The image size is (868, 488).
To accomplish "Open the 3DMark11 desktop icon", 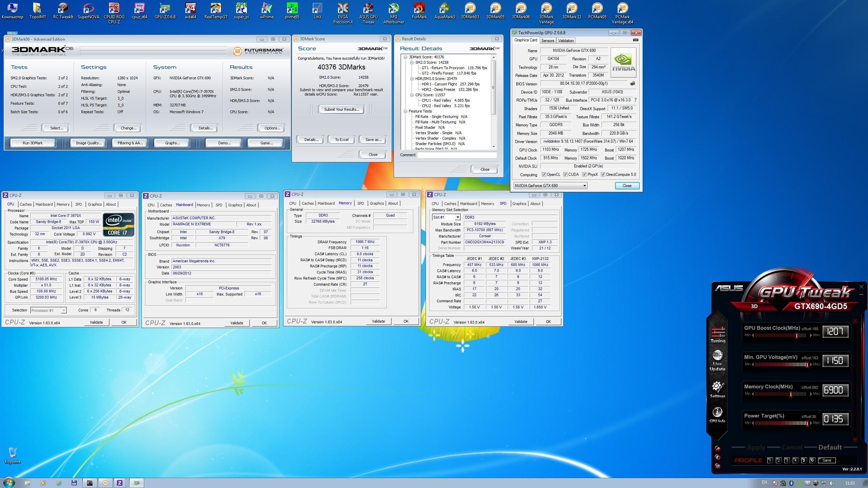I will [572, 11].
